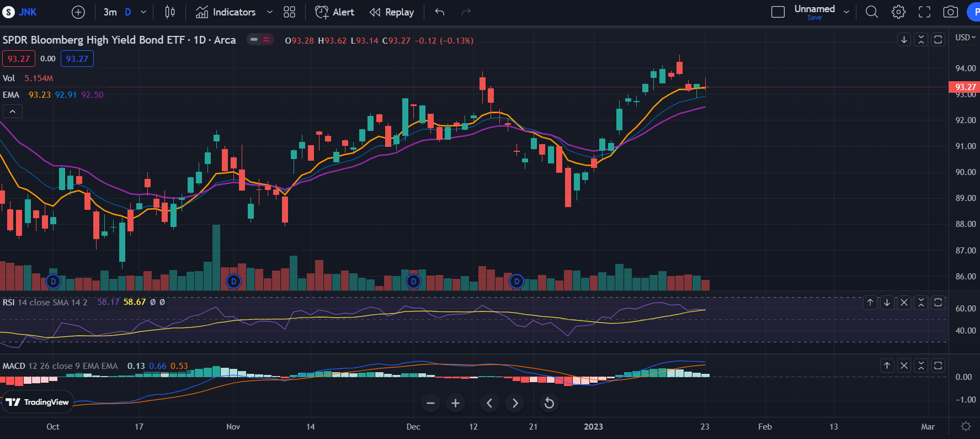
Task: Create an Alert from the toolbar
Action: [x=334, y=12]
